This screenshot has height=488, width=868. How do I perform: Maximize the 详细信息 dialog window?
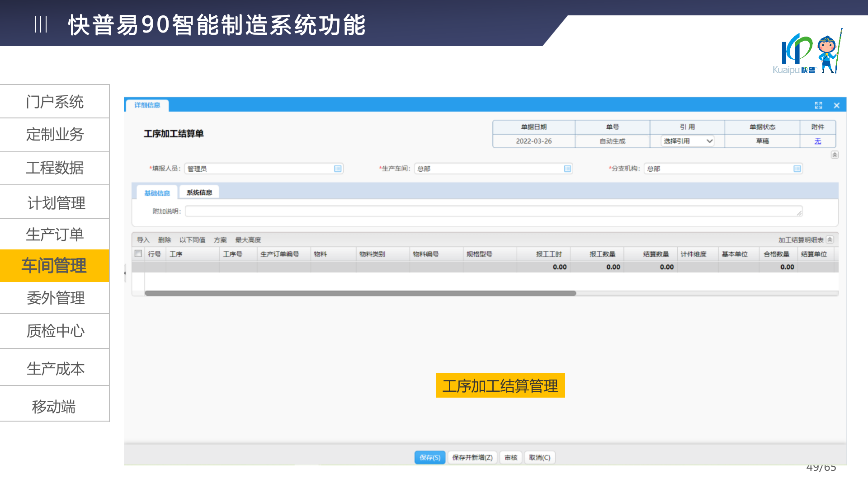coord(818,105)
